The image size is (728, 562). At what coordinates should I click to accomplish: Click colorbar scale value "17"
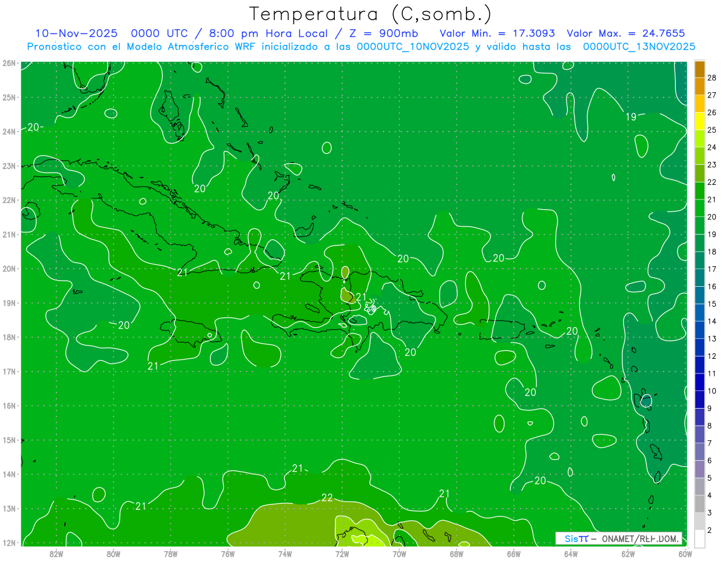(x=712, y=269)
